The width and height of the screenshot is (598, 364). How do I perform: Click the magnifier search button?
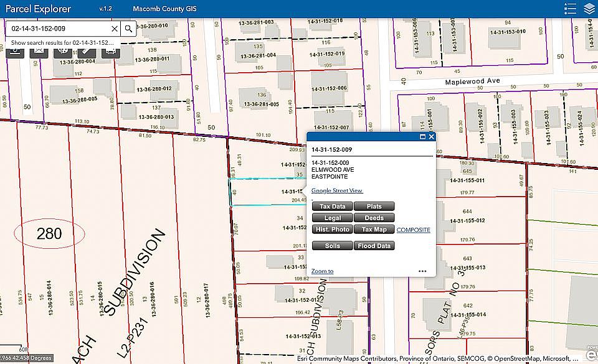[128, 29]
